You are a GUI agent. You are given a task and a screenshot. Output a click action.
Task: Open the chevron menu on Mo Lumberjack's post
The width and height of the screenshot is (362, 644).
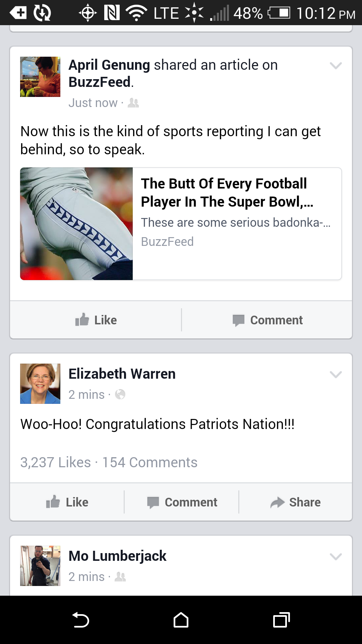coord(336,556)
